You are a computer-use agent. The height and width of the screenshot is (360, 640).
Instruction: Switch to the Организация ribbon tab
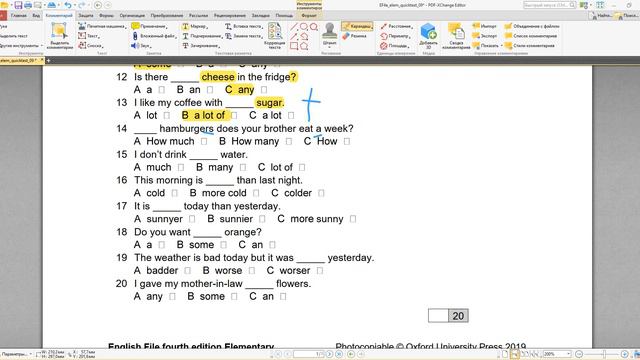(x=132, y=16)
